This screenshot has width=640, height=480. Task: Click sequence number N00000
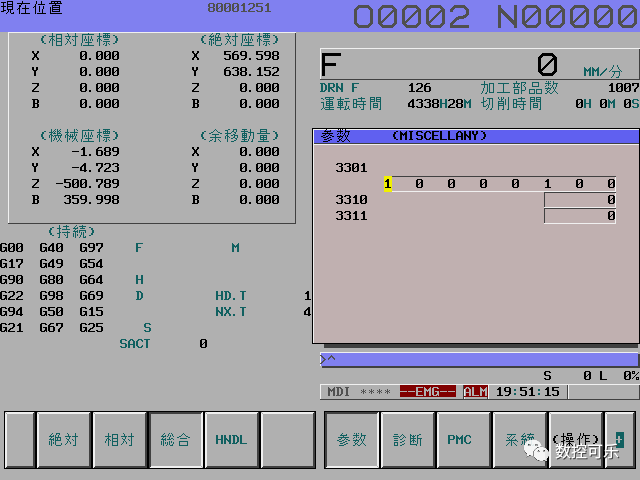(x=568, y=17)
